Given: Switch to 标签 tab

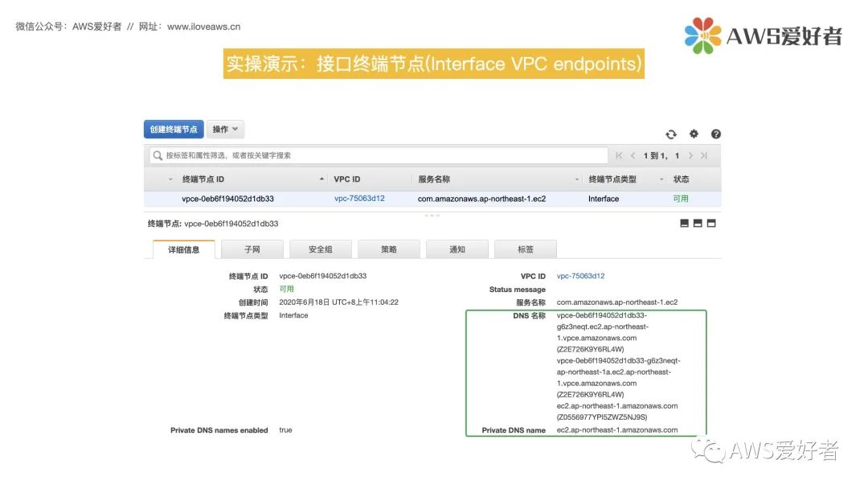Looking at the screenshot, I should tap(526, 249).
